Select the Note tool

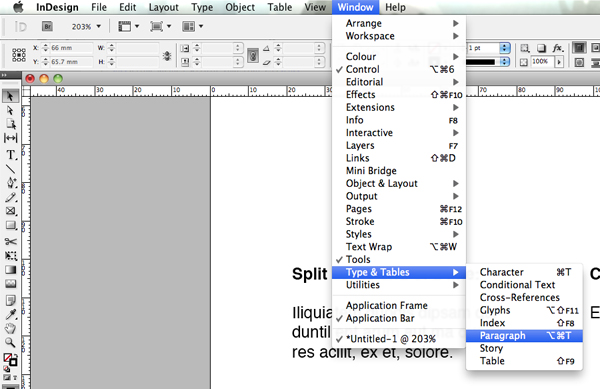[x=10, y=300]
